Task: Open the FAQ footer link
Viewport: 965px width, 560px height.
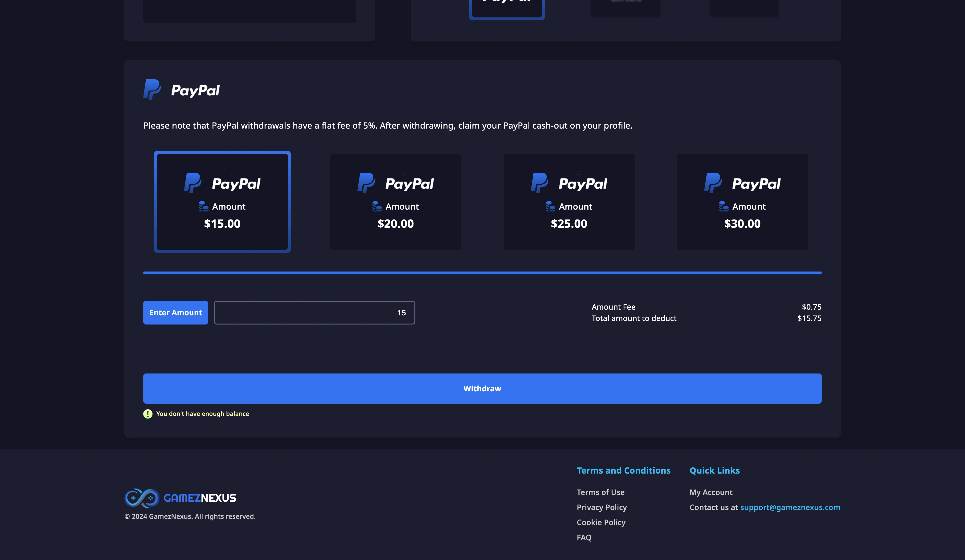Action: (x=584, y=537)
